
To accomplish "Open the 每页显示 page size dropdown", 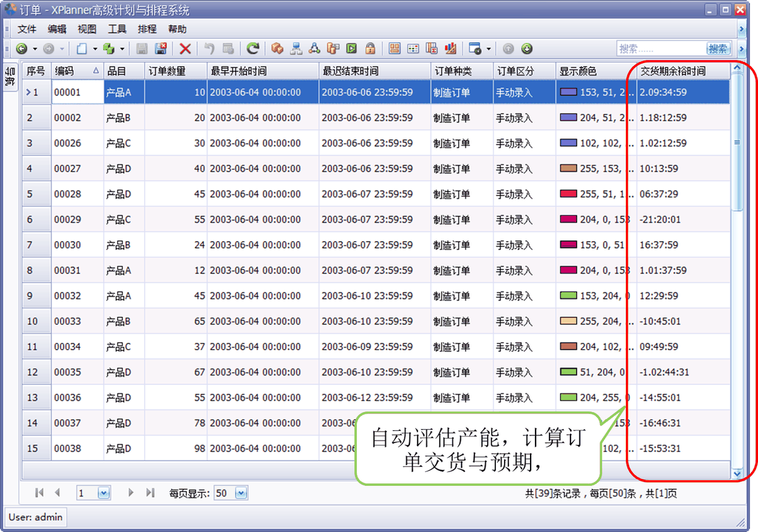I will click(241, 493).
